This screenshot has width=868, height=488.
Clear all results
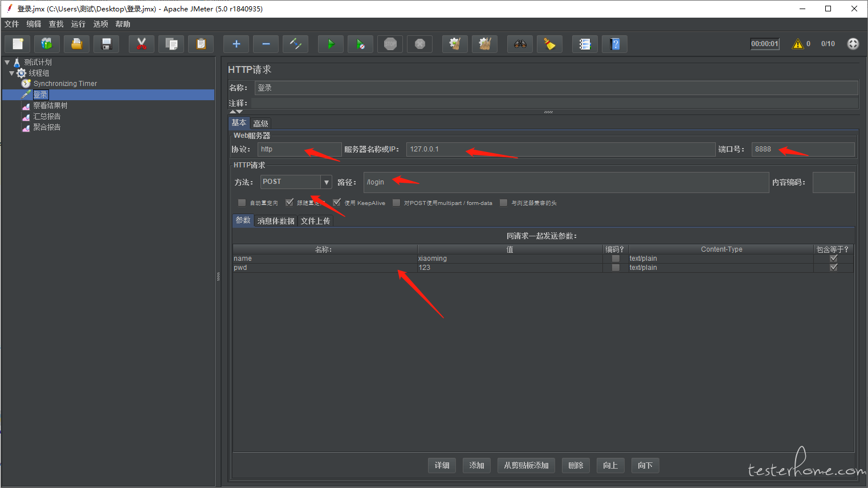click(485, 44)
